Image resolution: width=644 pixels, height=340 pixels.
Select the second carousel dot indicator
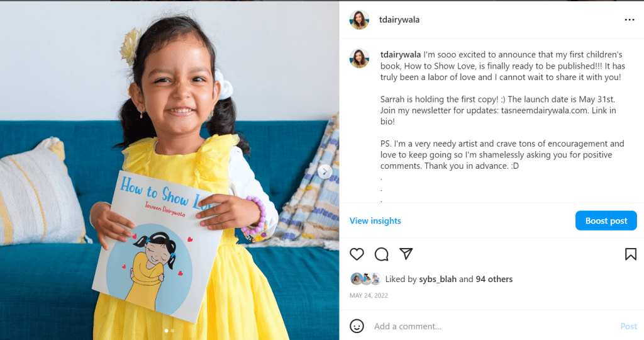click(x=172, y=331)
